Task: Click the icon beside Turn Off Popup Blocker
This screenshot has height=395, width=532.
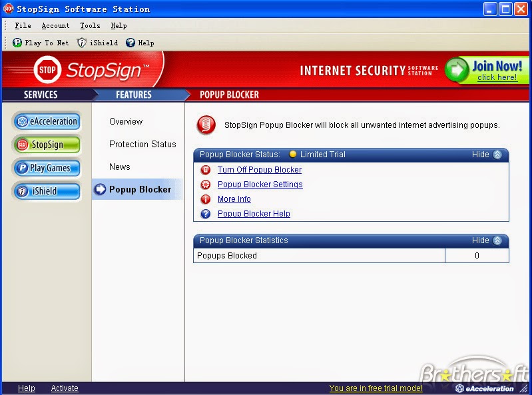Action: [x=206, y=170]
